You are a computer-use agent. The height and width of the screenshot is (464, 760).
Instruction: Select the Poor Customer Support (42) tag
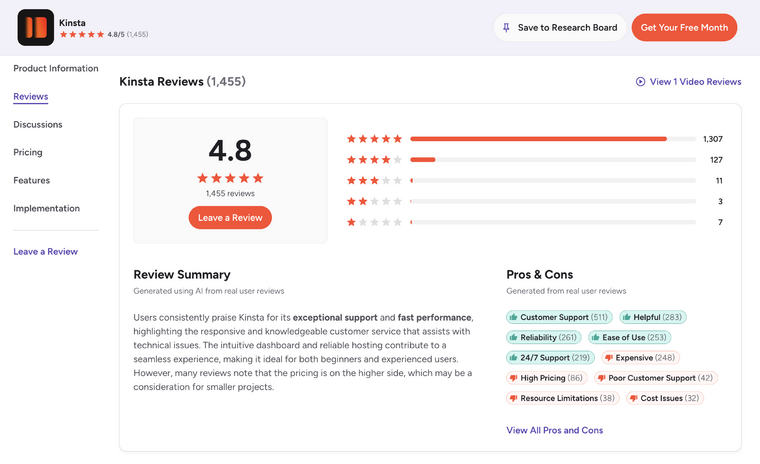tap(656, 378)
